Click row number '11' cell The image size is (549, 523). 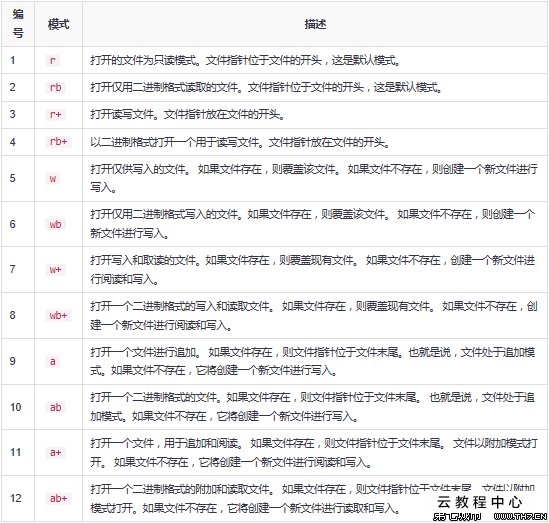coord(18,452)
